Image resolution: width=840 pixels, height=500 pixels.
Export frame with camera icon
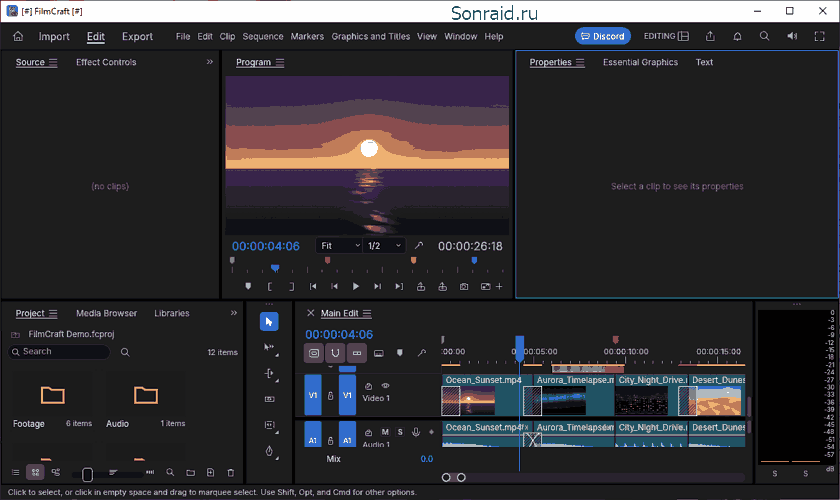pos(464,287)
